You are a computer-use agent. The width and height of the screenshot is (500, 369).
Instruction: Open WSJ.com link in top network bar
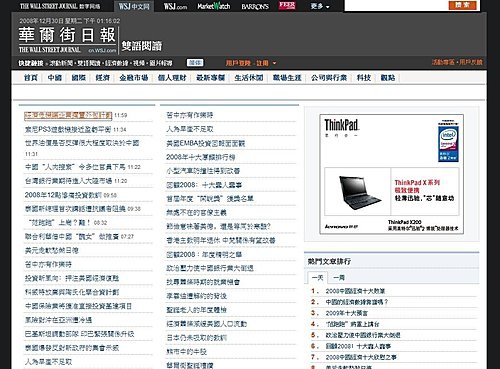[x=175, y=6]
